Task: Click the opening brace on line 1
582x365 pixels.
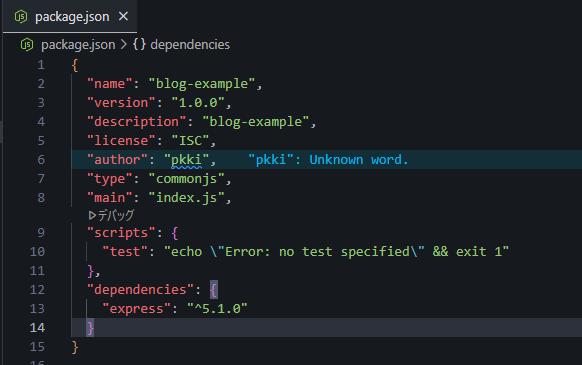Action: click(x=75, y=66)
